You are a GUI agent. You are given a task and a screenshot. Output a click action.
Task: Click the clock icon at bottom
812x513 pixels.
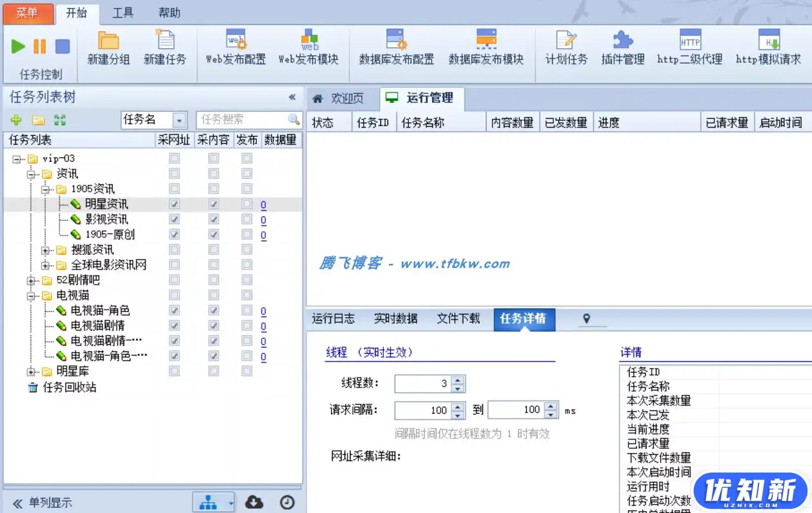pos(287,502)
